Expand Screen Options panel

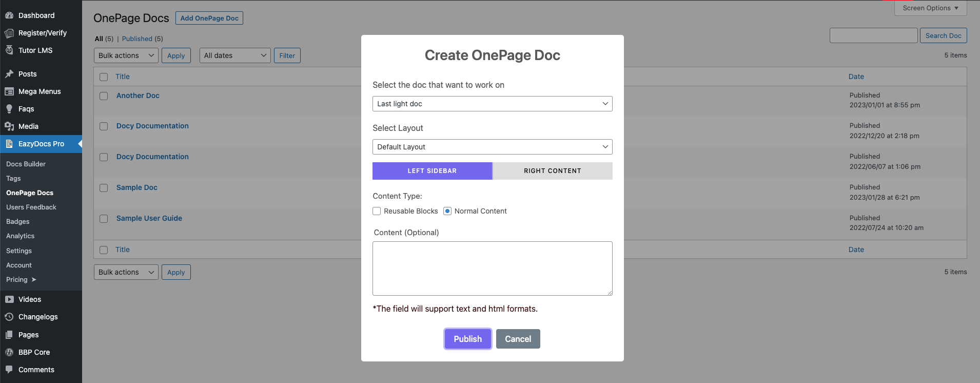(930, 8)
